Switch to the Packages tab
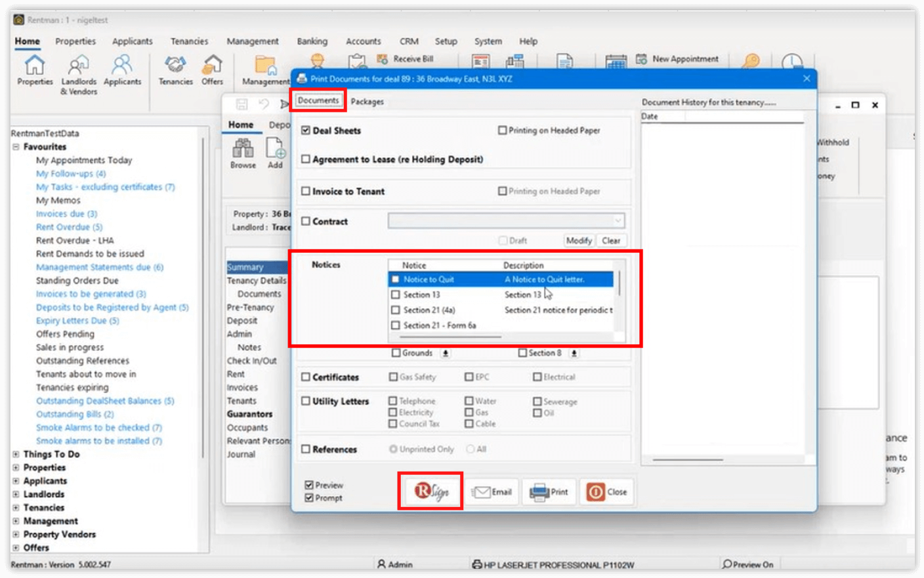 tap(367, 102)
